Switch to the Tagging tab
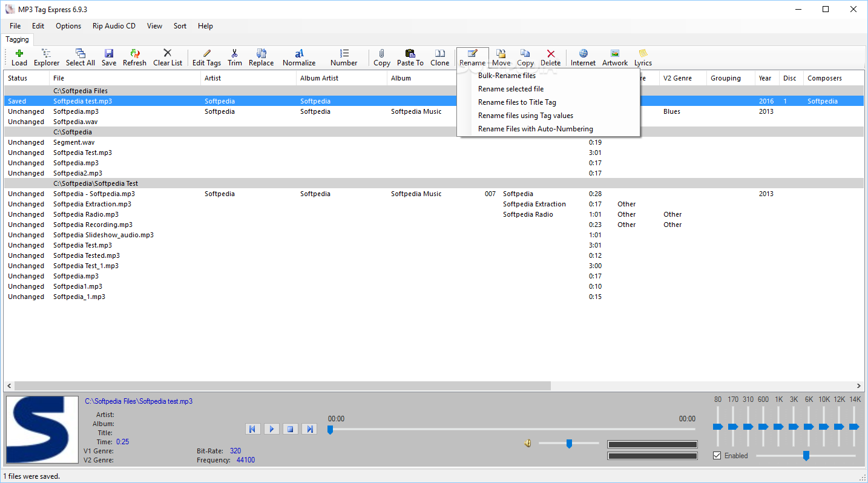 click(x=17, y=39)
